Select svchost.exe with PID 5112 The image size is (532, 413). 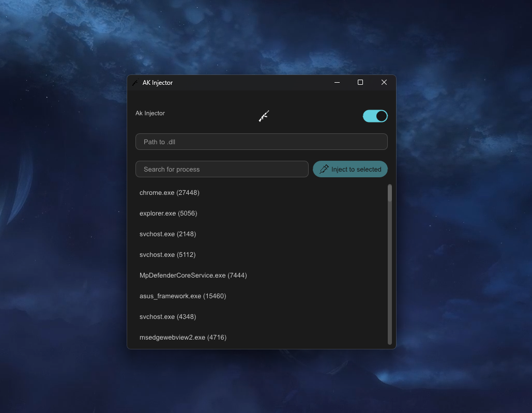(167, 254)
